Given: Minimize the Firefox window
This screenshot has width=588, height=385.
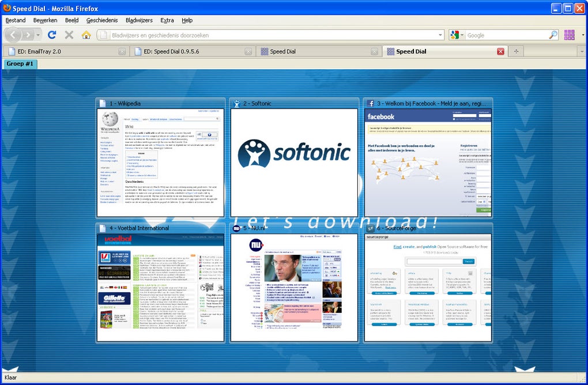Looking at the screenshot, I should pyautogui.click(x=556, y=8).
